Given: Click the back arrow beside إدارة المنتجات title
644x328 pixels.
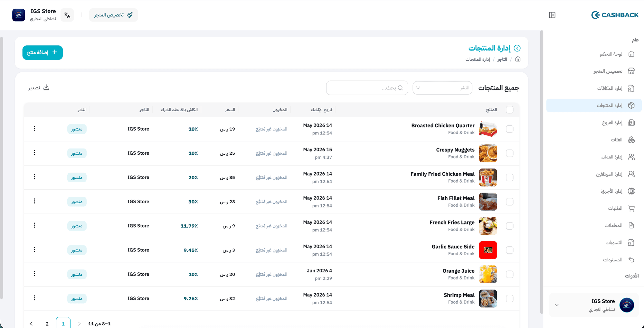Looking at the screenshot, I should pos(517,48).
